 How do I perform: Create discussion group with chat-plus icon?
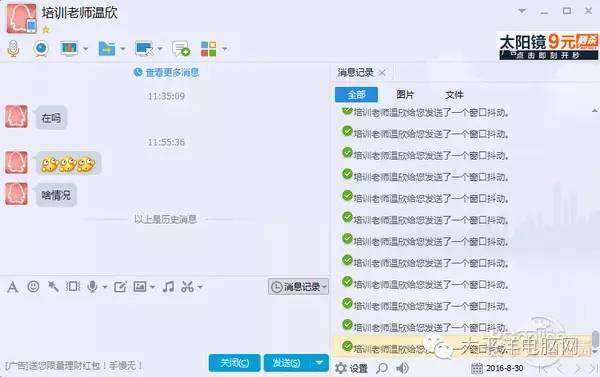181,49
